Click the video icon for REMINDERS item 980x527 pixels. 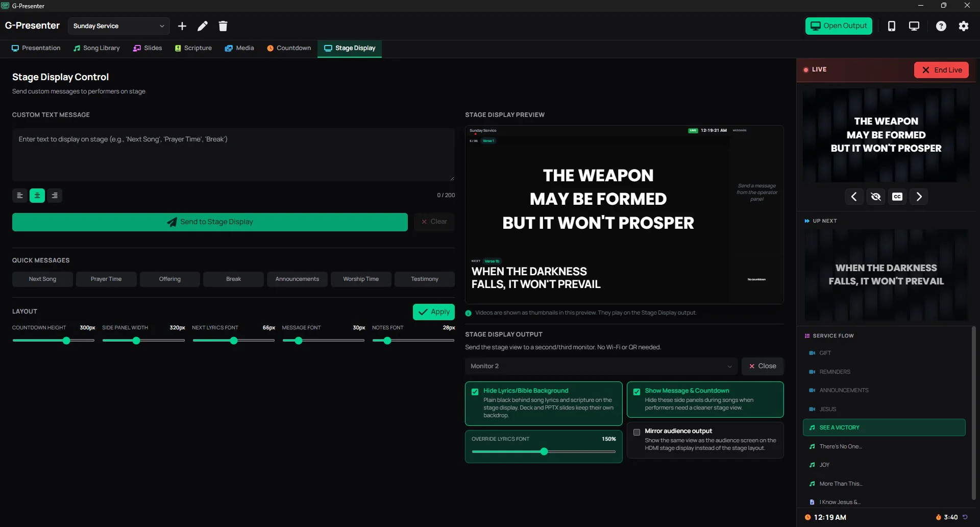812,372
